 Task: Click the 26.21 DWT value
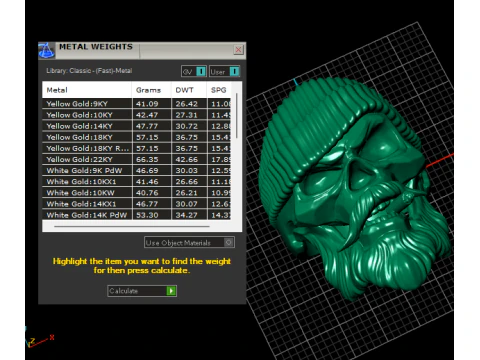click(x=187, y=193)
